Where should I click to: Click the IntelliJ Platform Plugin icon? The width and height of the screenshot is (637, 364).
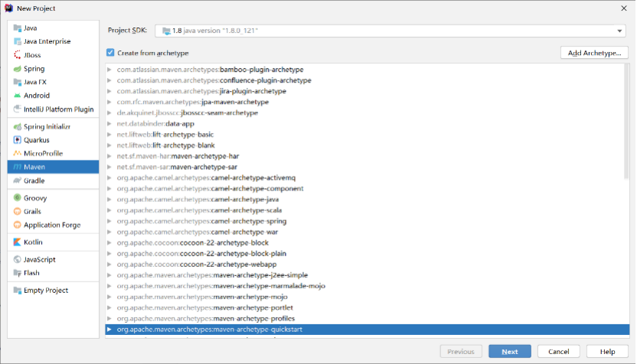click(x=17, y=109)
